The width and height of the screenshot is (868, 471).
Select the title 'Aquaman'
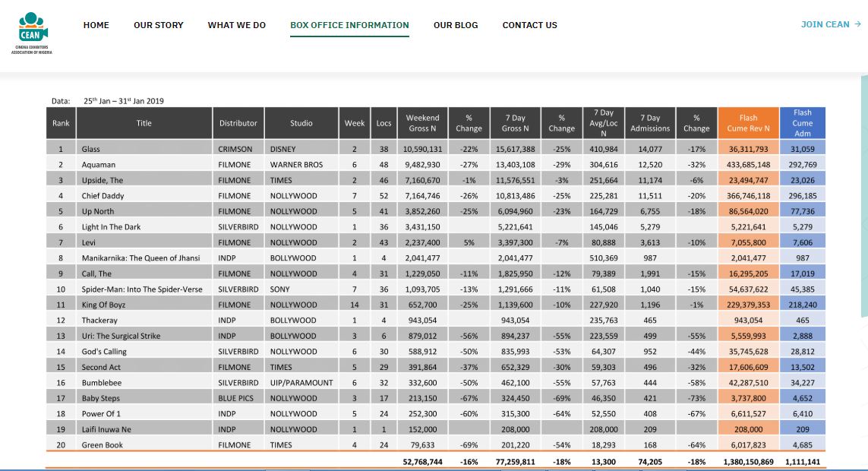99,164
